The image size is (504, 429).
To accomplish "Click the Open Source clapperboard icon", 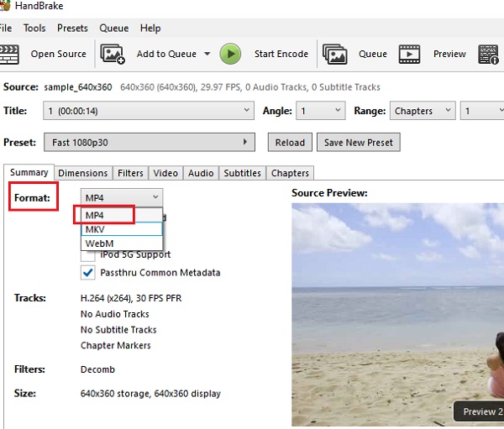I will pos(9,55).
